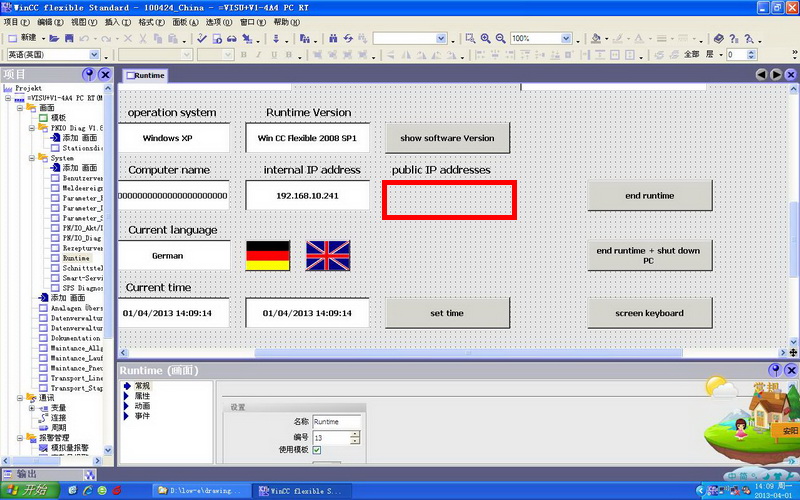Select 模拟量报警 analog alarms item
Image resolution: width=800 pixels, height=500 pixels.
[69, 448]
